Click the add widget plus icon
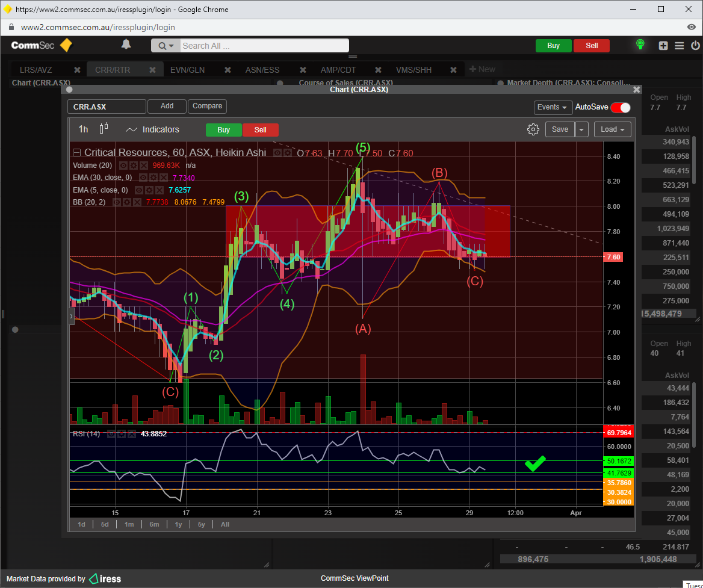The height and width of the screenshot is (588, 703). [x=663, y=46]
